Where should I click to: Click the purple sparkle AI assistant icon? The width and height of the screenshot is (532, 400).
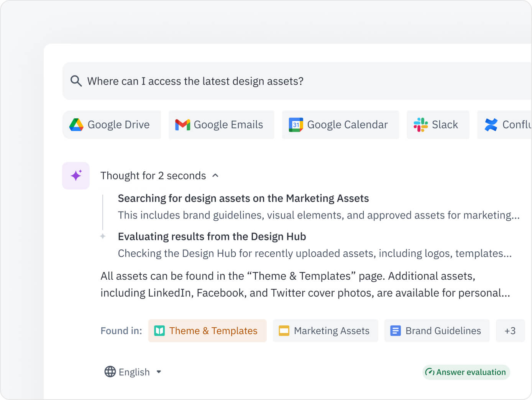coord(76,175)
